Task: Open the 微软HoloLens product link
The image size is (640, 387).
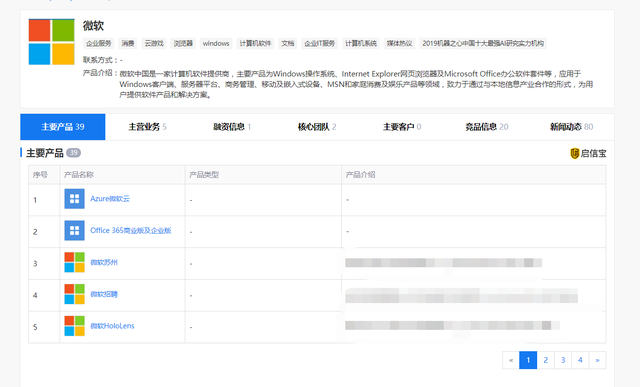Action: click(112, 326)
